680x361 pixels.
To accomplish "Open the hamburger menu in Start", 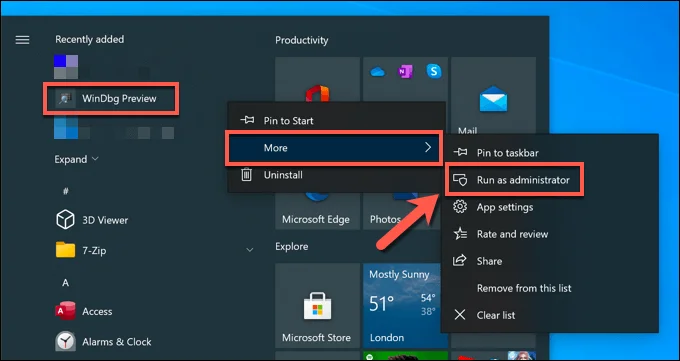I will point(23,40).
